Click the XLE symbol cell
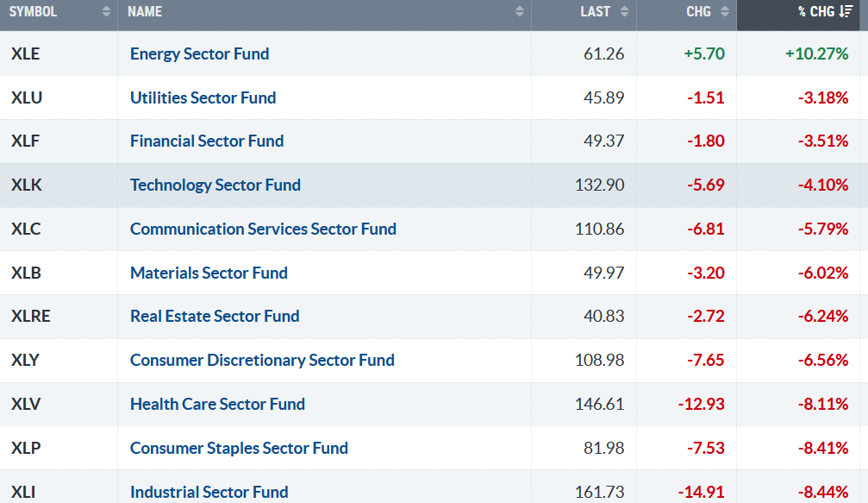868x503 pixels. coord(26,53)
